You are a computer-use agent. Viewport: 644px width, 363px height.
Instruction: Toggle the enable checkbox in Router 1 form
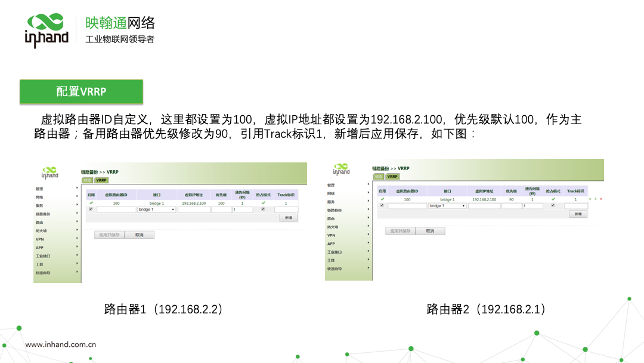[x=91, y=210]
